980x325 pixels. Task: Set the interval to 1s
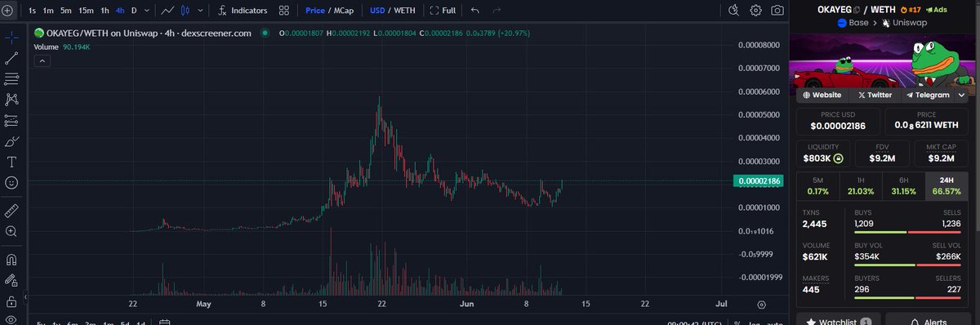31,11
